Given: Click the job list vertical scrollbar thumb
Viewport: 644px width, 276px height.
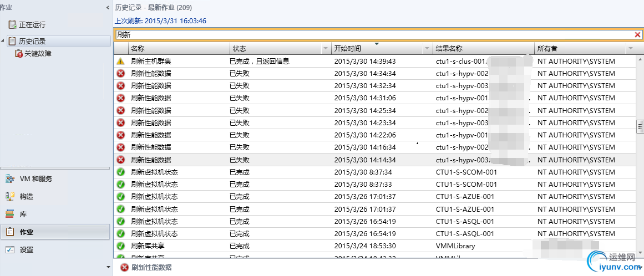Looking at the screenshot, I should pos(640,127).
